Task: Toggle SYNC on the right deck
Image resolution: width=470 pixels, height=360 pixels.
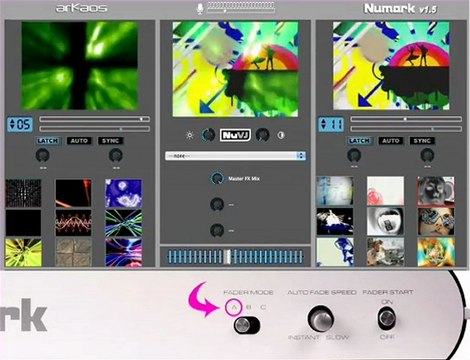Action: point(422,141)
